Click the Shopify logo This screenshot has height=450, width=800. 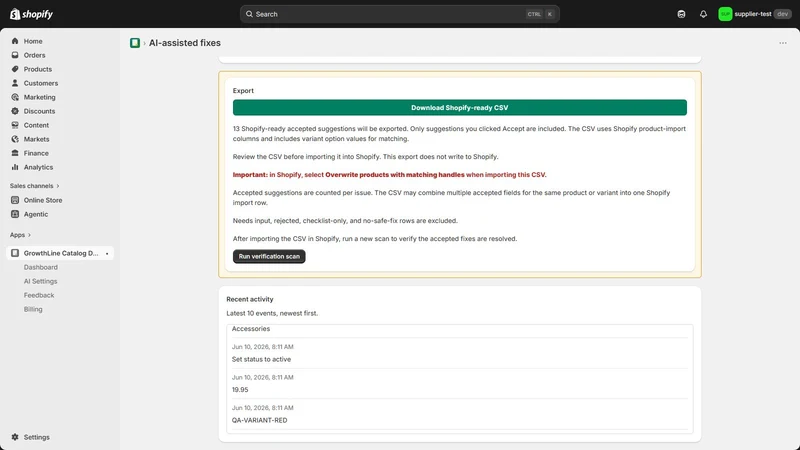(31, 14)
